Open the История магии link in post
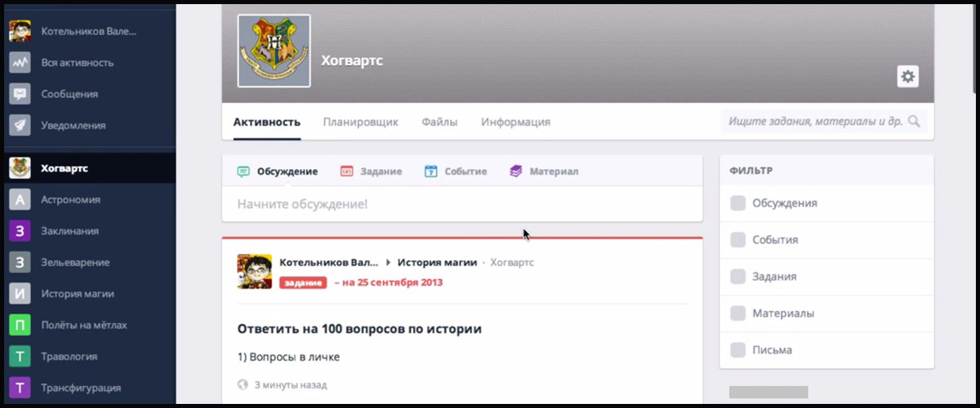Viewport: 980px width, 408px height. (x=437, y=263)
